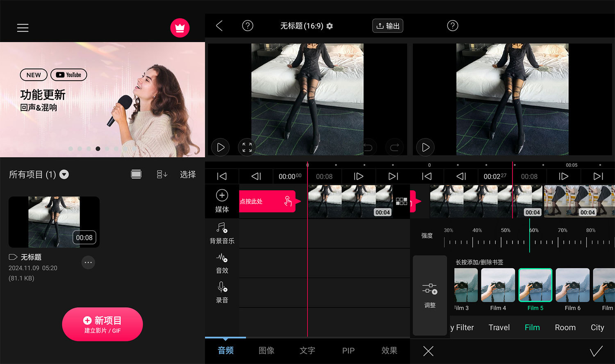
Task: Expand the 所有项目 projects dropdown
Action: tap(64, 174)
